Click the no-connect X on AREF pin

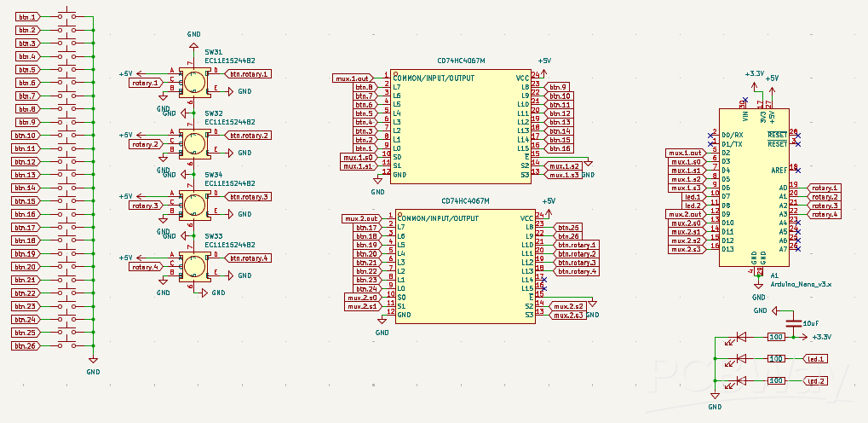coord(797,170)
